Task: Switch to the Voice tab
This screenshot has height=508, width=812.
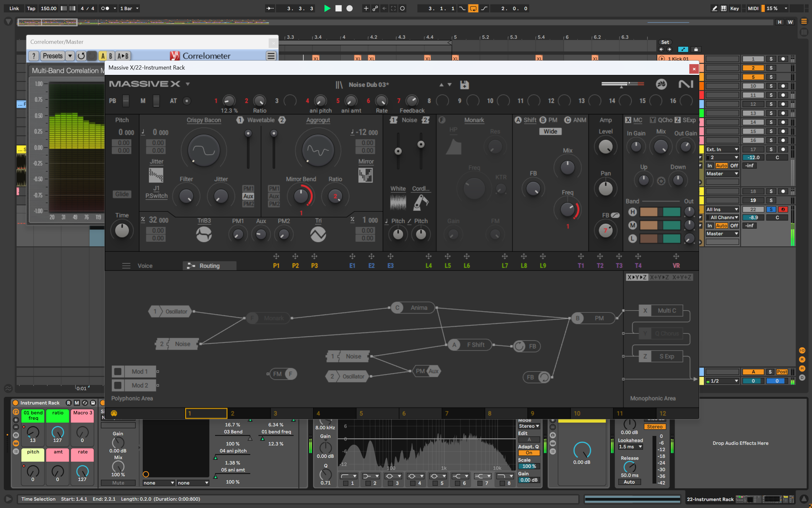Action: pyautogui.click(x=145, y=266)
